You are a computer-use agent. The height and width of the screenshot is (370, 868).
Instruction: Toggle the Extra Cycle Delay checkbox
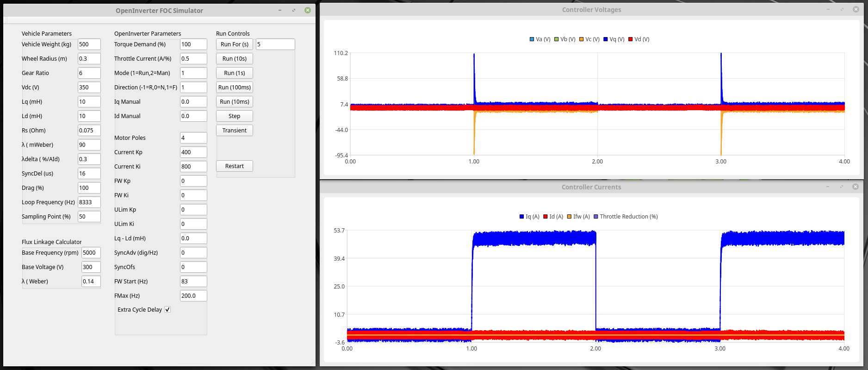coord(167,310)
